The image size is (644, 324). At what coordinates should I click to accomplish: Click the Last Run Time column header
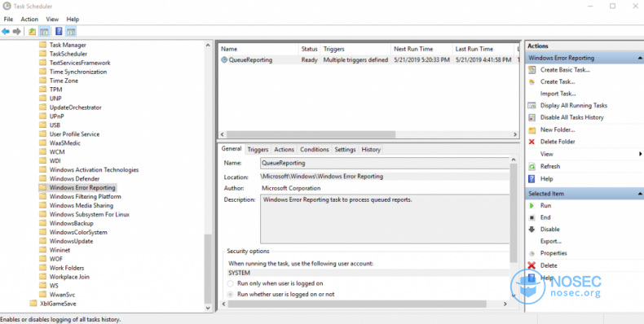point(483,49)
